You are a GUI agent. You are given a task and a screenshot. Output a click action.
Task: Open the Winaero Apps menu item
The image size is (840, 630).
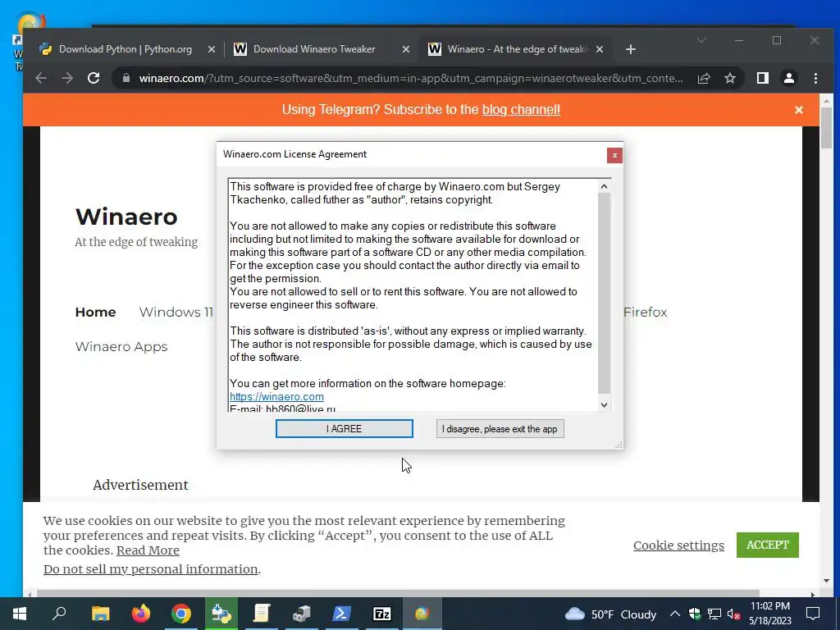(121, 347)
